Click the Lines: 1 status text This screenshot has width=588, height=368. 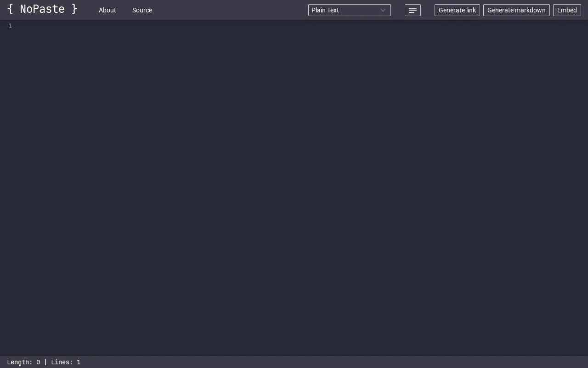point(66,362)
